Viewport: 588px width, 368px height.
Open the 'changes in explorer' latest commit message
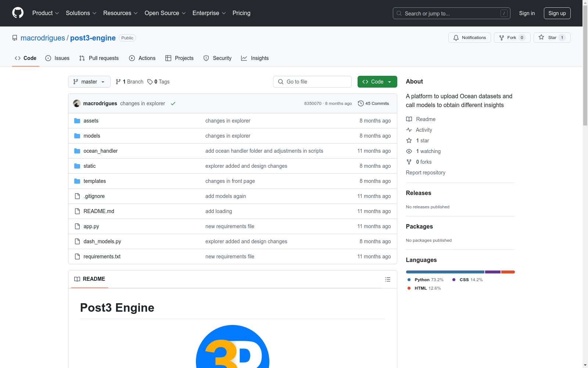click(x=143, y=103)
